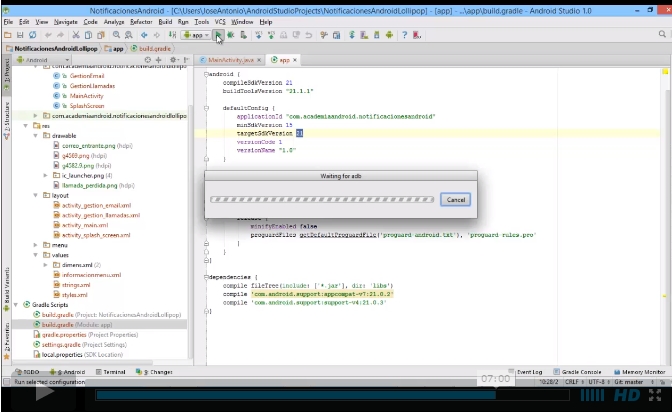The image size is (672, 412).
Task: Collapse the res folder
Action: click(26, 126)
